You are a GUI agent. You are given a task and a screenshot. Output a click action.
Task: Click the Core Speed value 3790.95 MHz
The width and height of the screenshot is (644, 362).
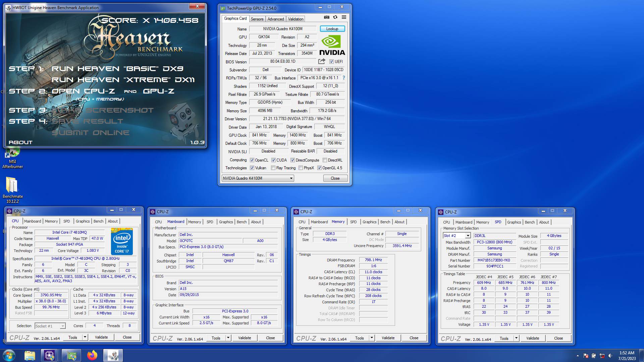(x=51, y=295)
